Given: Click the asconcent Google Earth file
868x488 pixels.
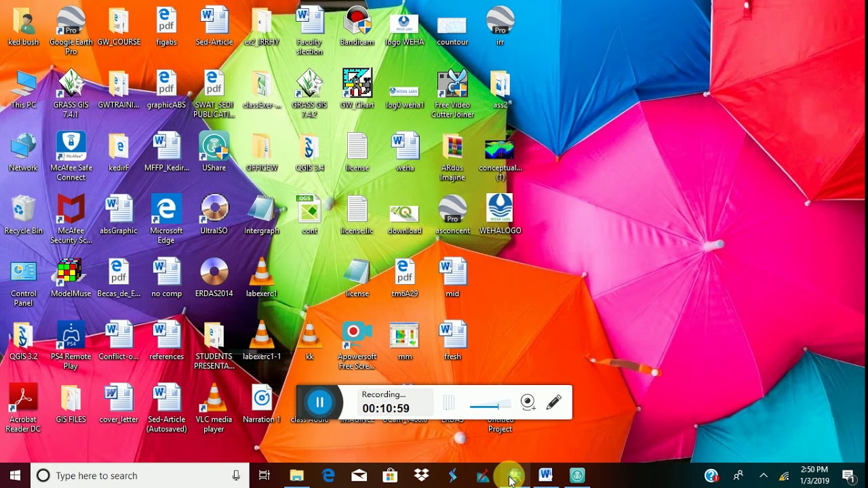Looking at the screenshot, I should pos(452,215).
